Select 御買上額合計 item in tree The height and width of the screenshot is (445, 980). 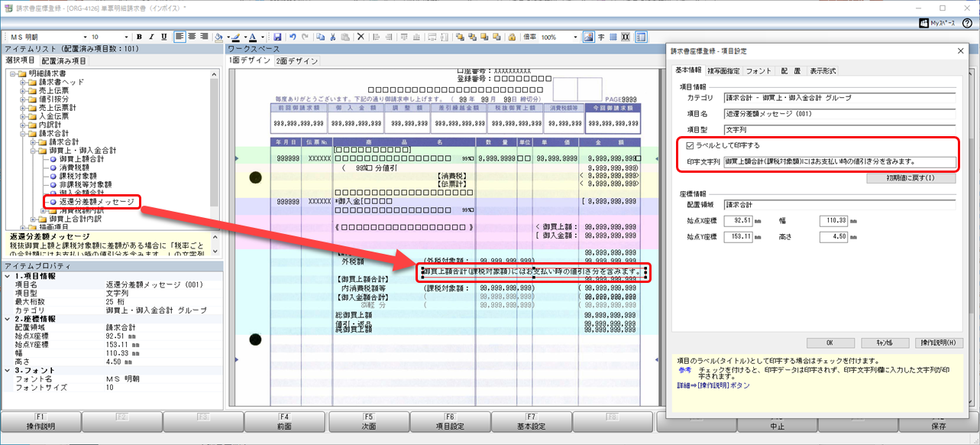pos(81,159)
